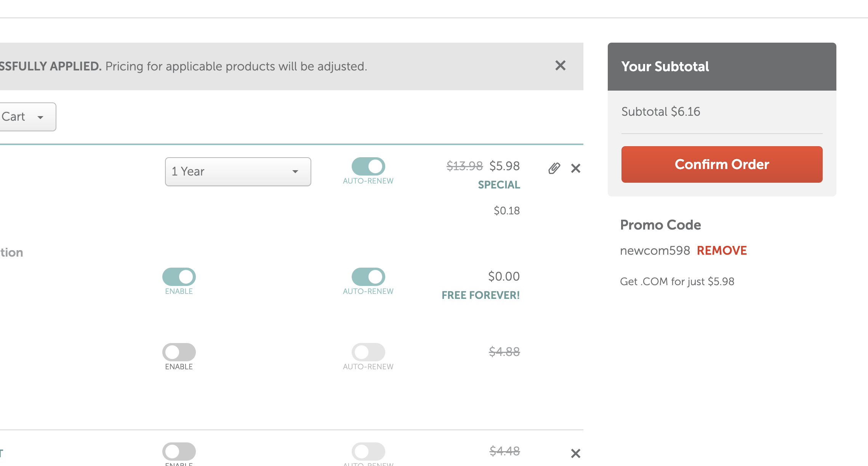Toggle Auto-Renew beside the $4.48 item
Screen dimensions: 868x466
[x=368, y=452]
